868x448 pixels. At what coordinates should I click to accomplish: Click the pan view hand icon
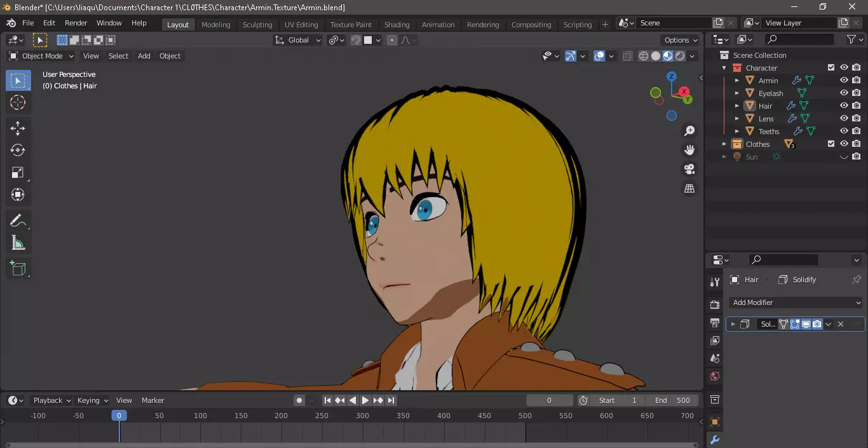pos(689,150)
